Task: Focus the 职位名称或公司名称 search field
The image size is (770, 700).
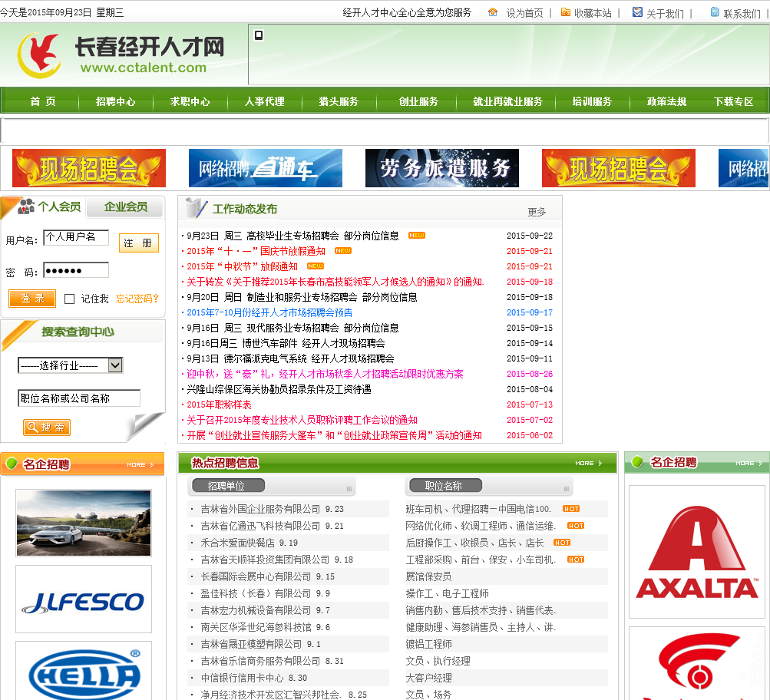Action: [79, 398]
